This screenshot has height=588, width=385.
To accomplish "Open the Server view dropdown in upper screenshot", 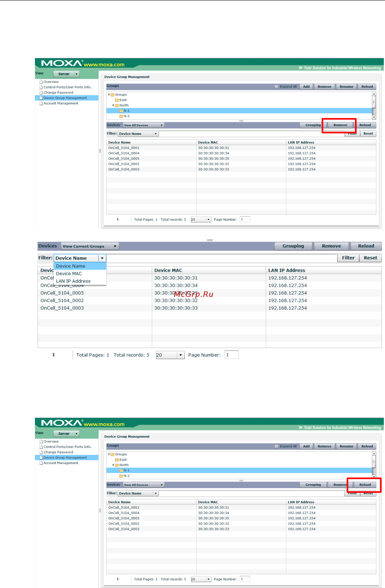I will pos(66,74).
